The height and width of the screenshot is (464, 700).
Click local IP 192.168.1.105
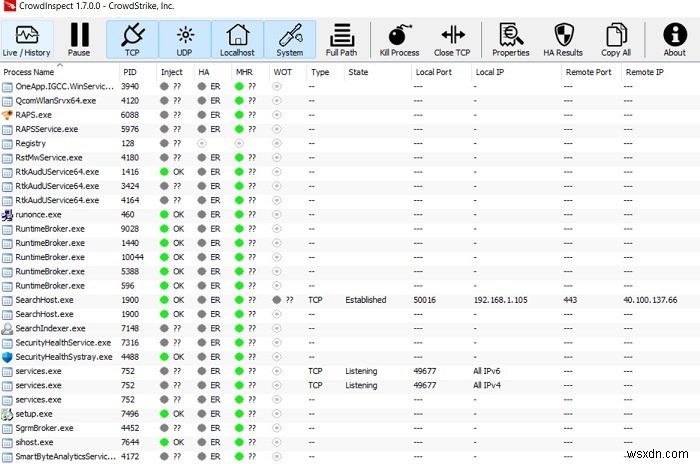click(x=500, y=300)
